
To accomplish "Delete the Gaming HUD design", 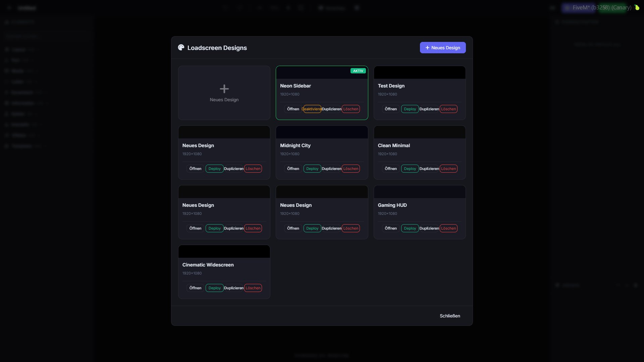I will (448, 228).
